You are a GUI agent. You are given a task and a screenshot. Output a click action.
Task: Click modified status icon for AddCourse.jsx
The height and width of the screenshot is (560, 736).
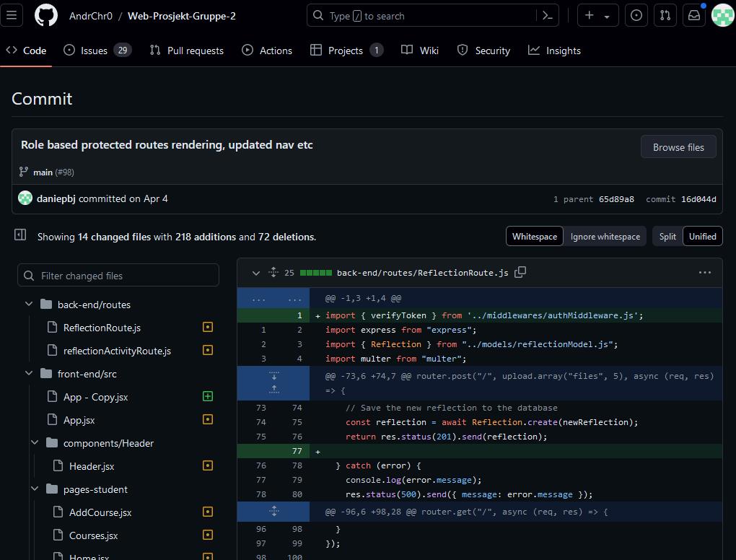pos(208,512)
